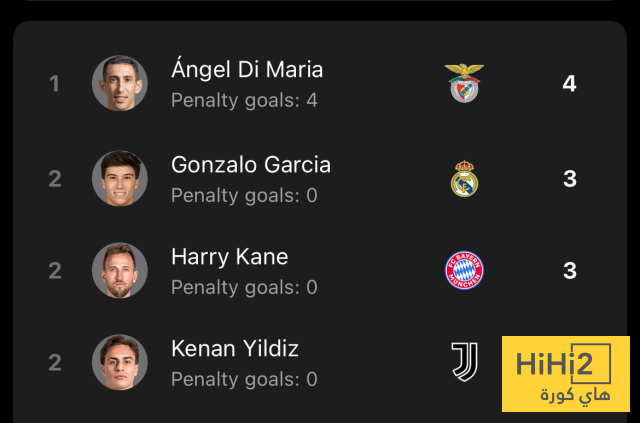Viewport: 640px width, 423px height.
Task: Open Gonzalo Garcia's player photo
Action: pos(120,178)
